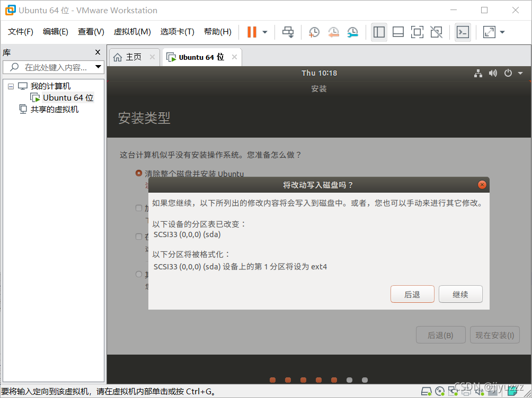Click the sound device status icon
Image resolution: width=532 pixels, height=398 pixels.
coord(479,391)
